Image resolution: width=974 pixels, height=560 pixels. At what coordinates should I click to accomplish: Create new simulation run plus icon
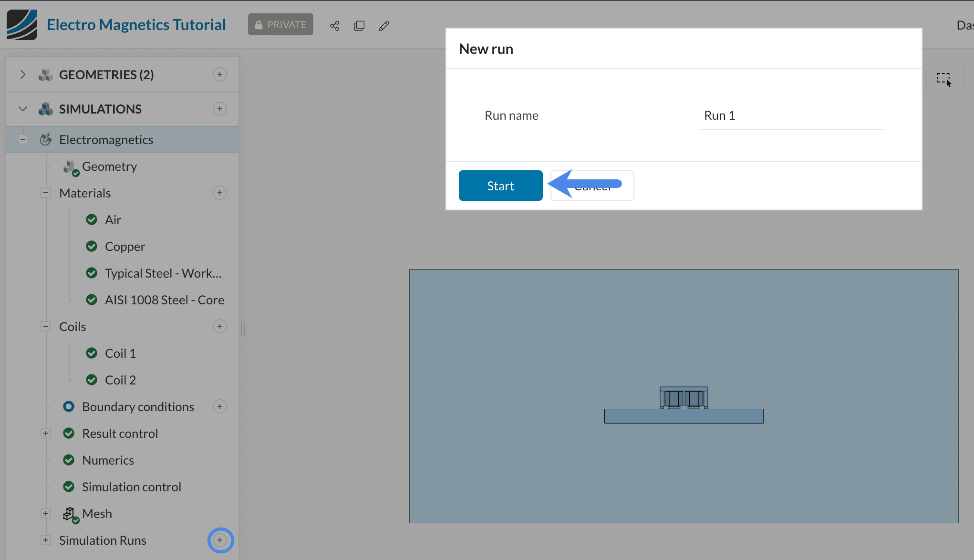tap(220, 540)
